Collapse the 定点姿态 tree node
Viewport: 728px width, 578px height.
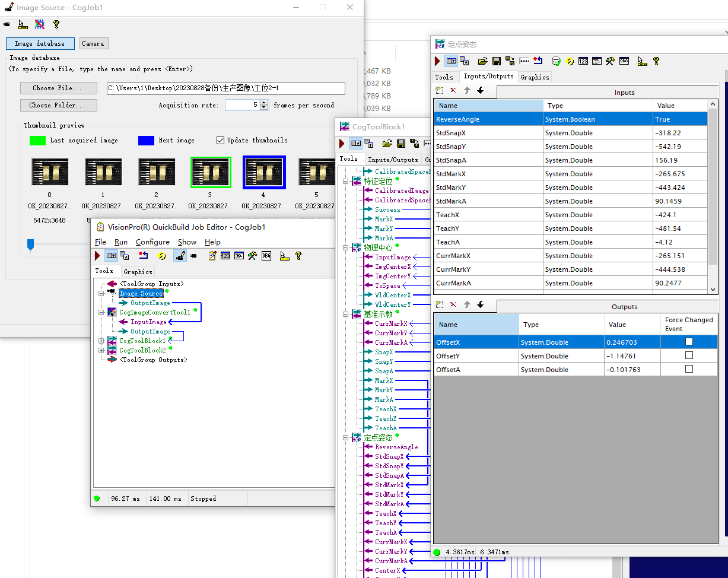point(346,437)
